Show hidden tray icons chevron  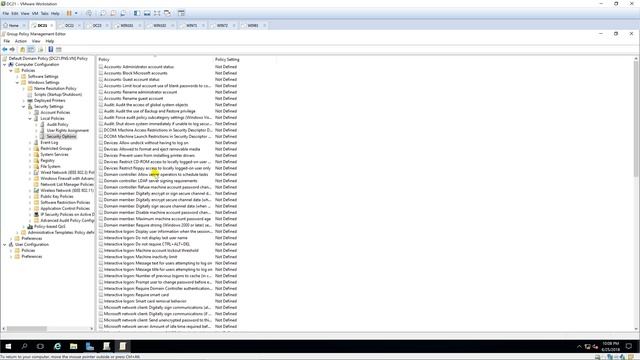tap(579, 347)
